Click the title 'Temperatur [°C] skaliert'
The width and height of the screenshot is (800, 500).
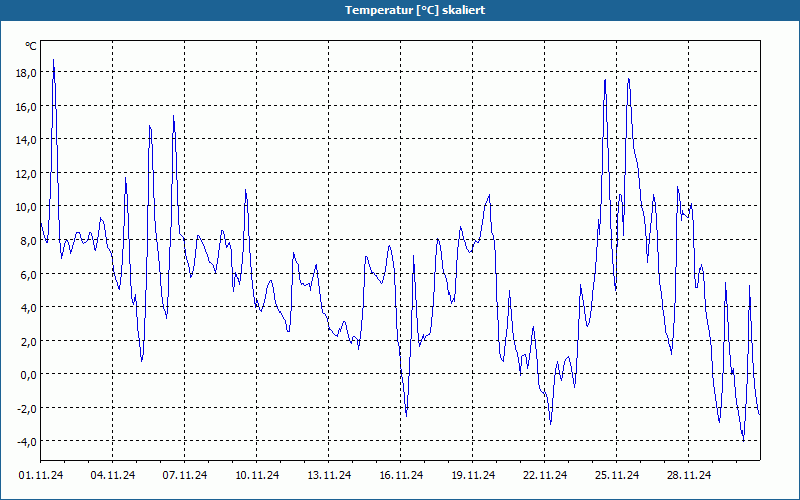(x=415, y=10)
